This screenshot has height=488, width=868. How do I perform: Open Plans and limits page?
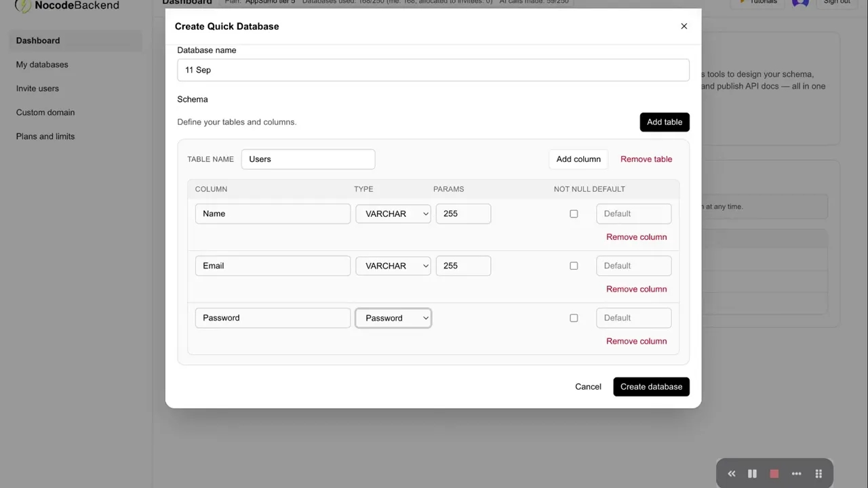(45, 136)
